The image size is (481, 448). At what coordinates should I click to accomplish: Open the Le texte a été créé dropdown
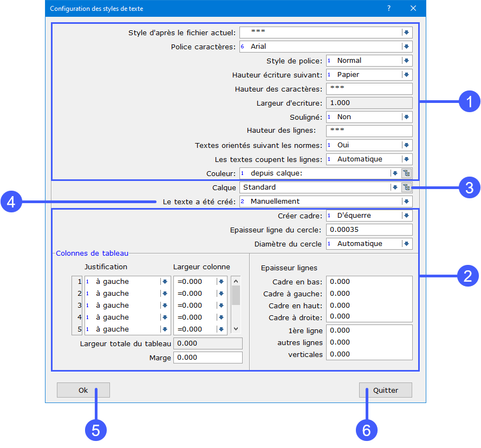pos(406,202)
